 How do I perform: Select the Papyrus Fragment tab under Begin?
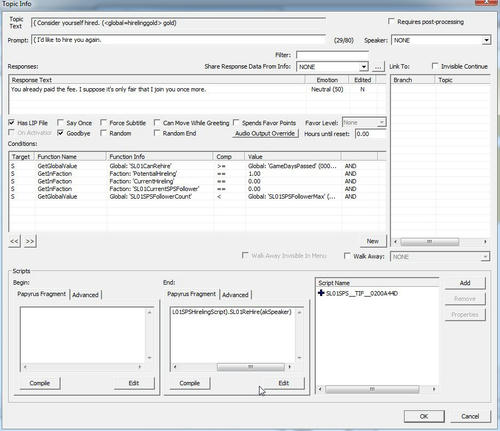[42, 294]
